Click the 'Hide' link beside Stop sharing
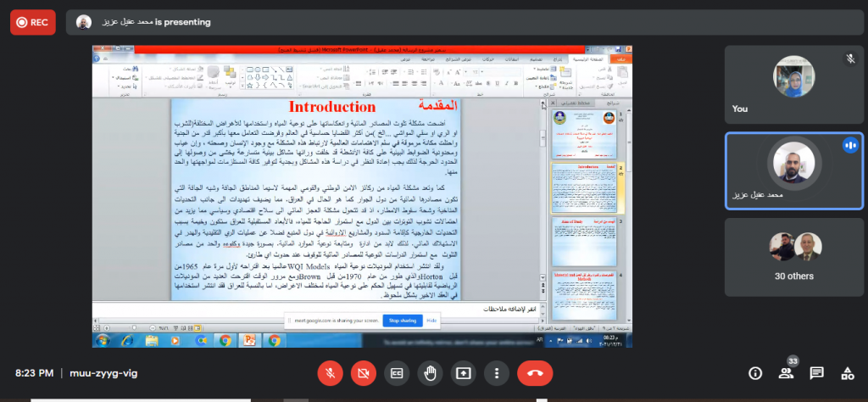The image size is (868, 402). pos(431,321)
